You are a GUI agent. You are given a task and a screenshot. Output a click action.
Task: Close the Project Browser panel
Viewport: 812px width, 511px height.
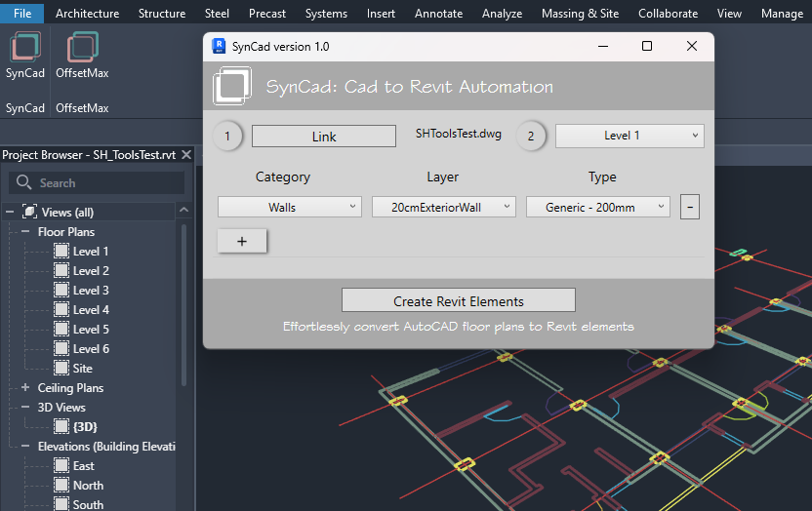click(186, 155)
